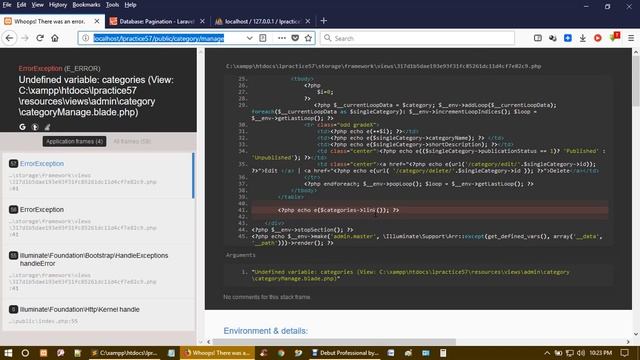Switch to C:\xampp\htdocs taskbar window
The height and width of the screenshot is (360, 640).
click(x=124, y=353)
